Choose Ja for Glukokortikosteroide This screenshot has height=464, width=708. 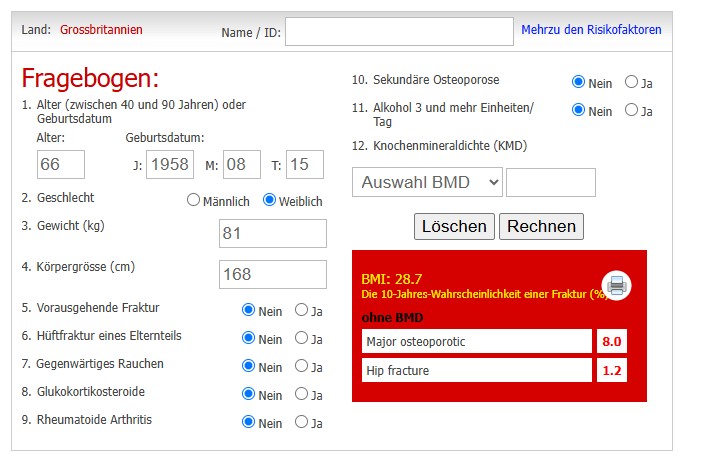(301, 394)
